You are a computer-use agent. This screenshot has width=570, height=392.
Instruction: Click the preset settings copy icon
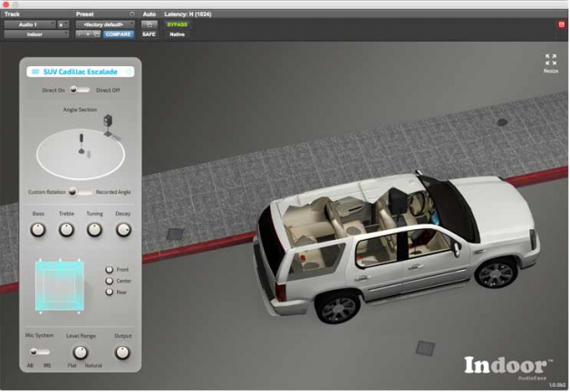pyautogui.click(x=96, y=34)
